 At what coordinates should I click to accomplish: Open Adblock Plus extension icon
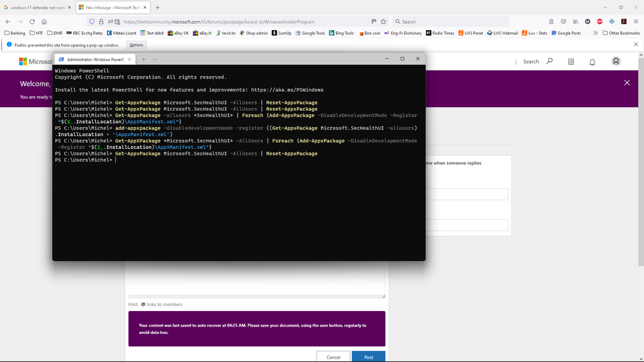pos(600,22)
